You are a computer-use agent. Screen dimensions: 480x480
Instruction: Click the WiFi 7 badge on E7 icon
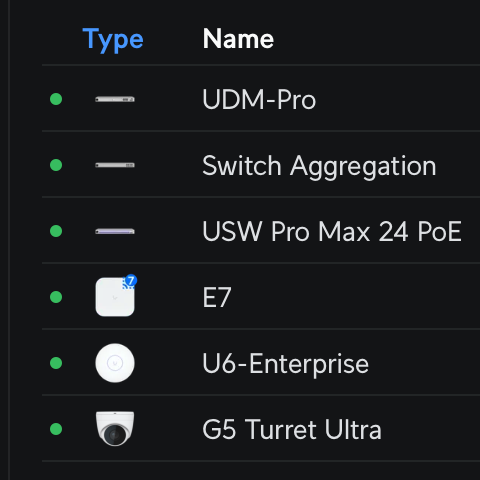(x=130, y=281)
